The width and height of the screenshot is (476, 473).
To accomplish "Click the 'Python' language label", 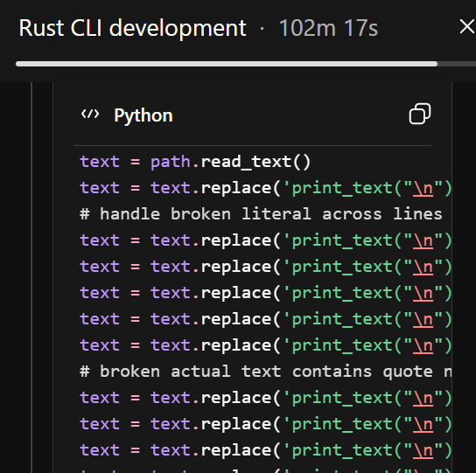I will point(143,115).
